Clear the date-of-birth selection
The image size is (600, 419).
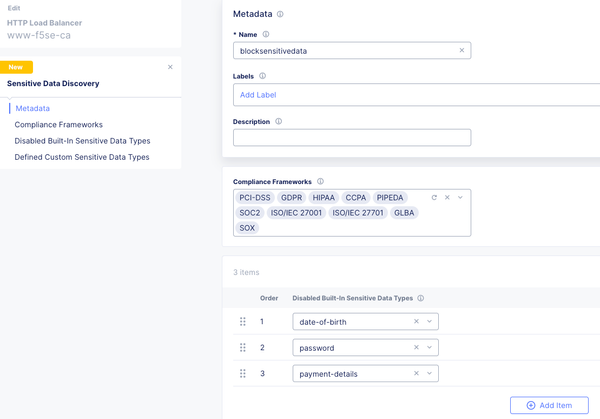point(416,322)
